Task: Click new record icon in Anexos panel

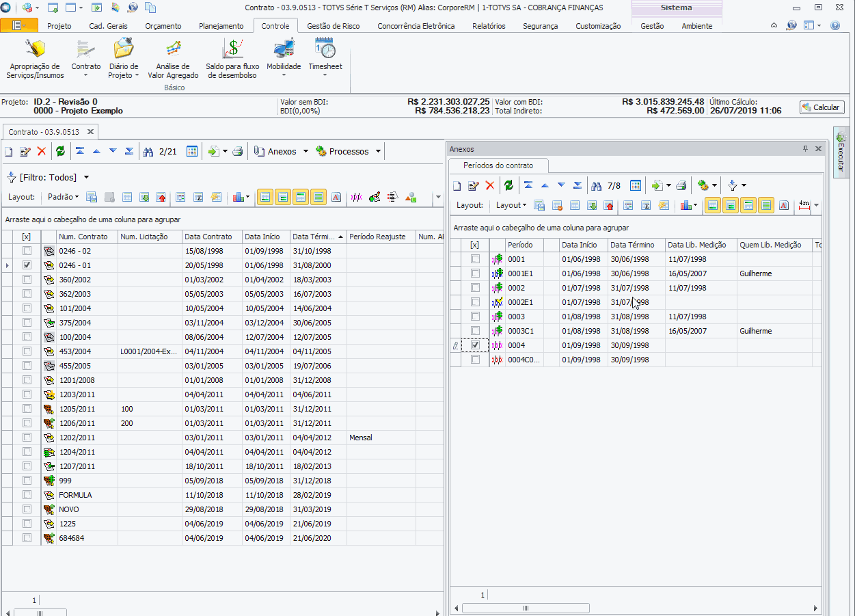Action: (x=457, y=185)
